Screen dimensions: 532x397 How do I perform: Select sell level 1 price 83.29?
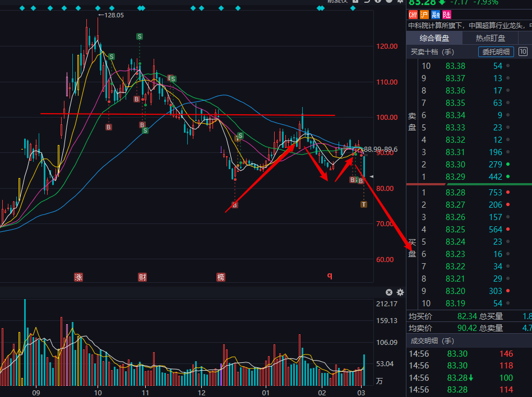(x=455, y=177)
